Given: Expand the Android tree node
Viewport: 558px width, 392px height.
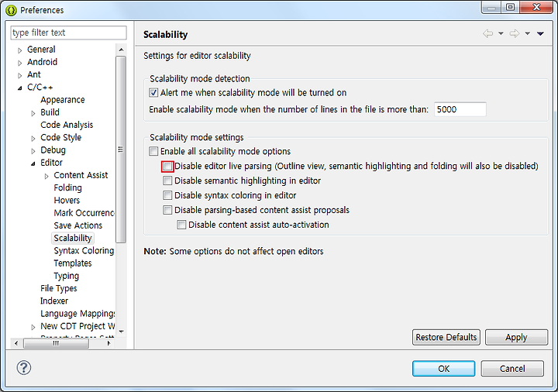Looking at the screenshot, I should click(x=20, y=63).
